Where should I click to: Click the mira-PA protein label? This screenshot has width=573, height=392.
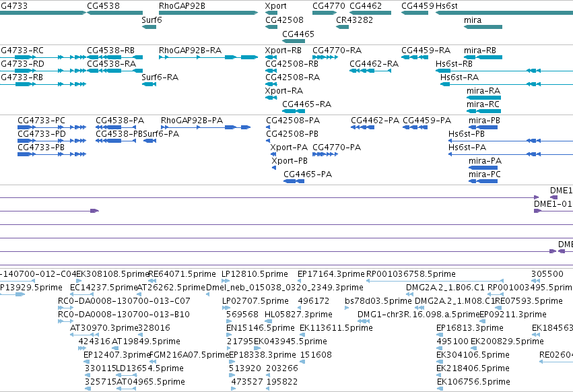485,161
